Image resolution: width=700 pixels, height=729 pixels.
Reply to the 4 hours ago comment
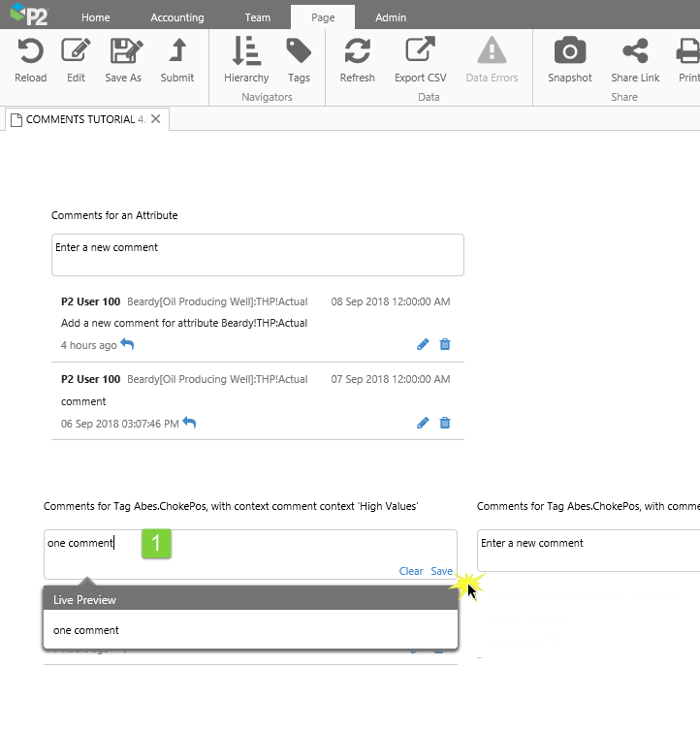tap(127, 345)
